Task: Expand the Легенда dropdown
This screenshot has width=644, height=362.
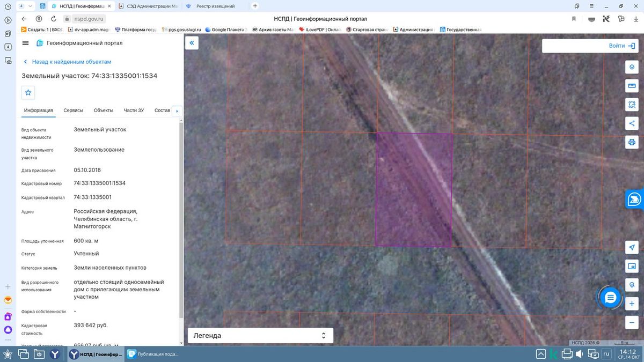Action: point(260,336)
